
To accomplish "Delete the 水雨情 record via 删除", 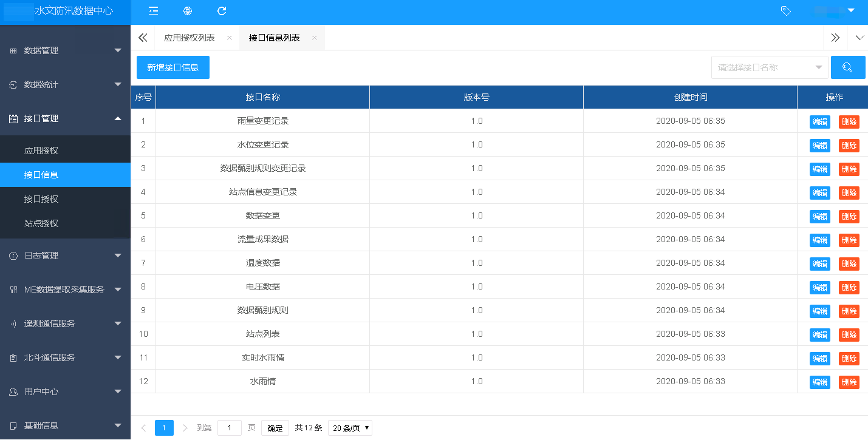I will click(x=849, y=382).
